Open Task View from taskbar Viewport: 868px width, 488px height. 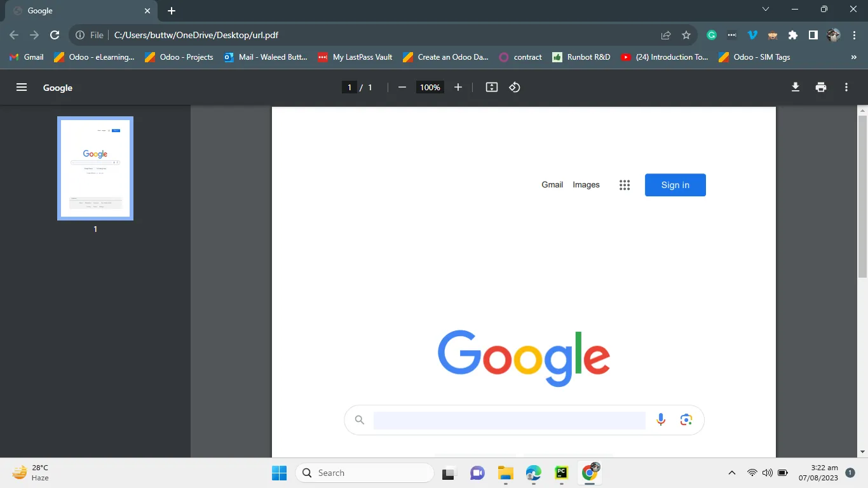click(449, 473)
